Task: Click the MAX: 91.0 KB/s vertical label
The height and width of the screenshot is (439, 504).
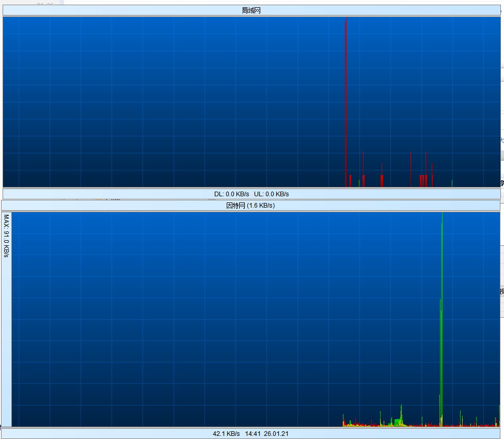Action: pyautogui.click(x=6, y=236)
